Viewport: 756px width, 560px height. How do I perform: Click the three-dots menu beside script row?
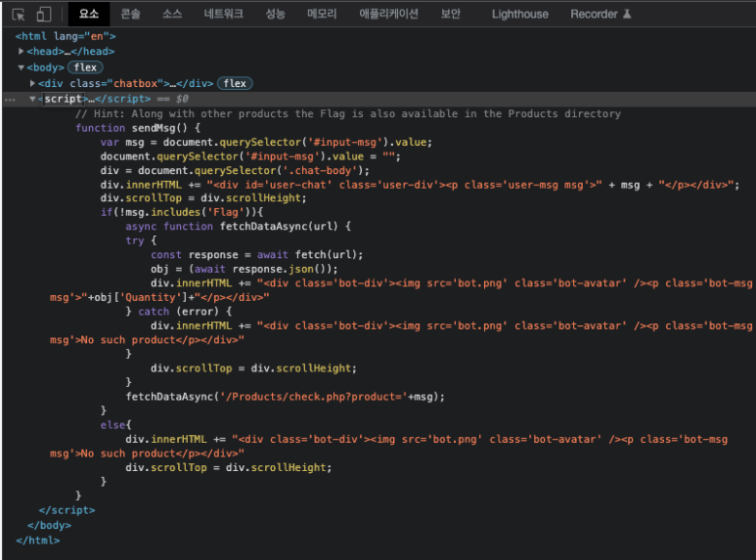10,100
